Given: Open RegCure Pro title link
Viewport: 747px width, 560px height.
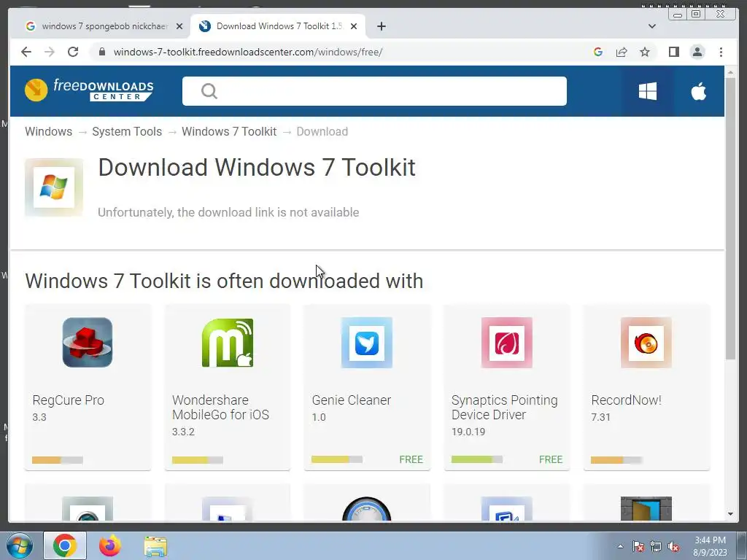Looking at the screenshot, I should pyautogui.click(x=68, y=400).
